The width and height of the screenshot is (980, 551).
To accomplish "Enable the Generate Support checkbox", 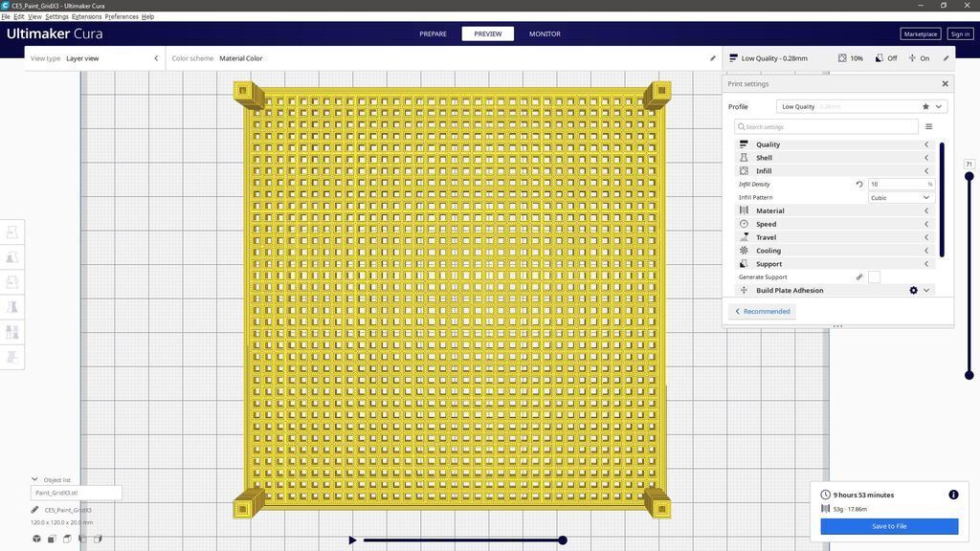I will (x=874, y=276).
